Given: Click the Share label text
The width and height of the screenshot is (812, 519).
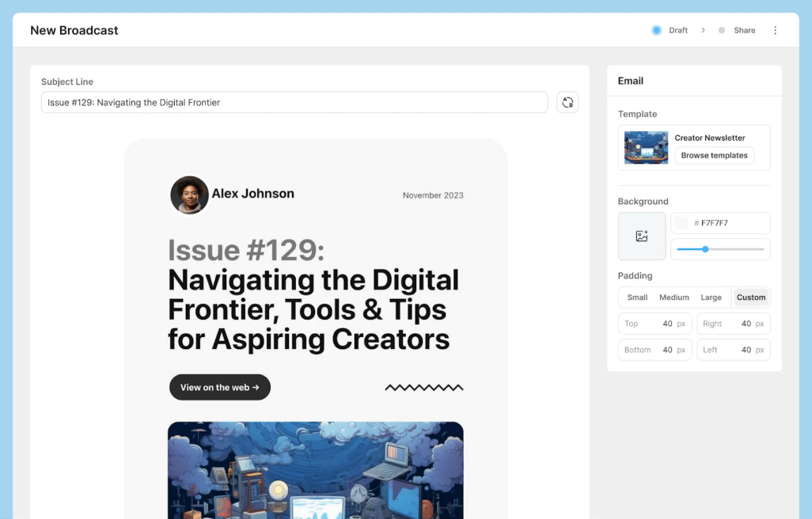Looking at the screenshot, I should click(744, 30).
